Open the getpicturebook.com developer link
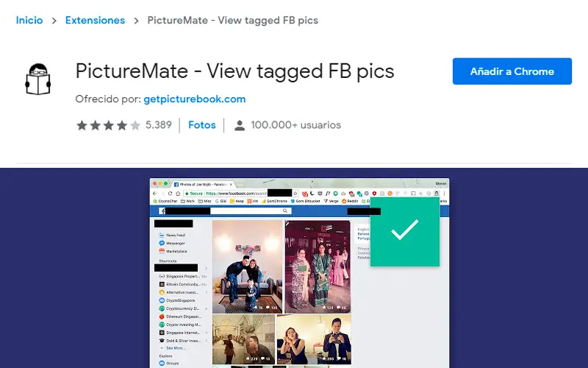The width and height of the screenshot is (588, 368). click(x=195, y=99)
